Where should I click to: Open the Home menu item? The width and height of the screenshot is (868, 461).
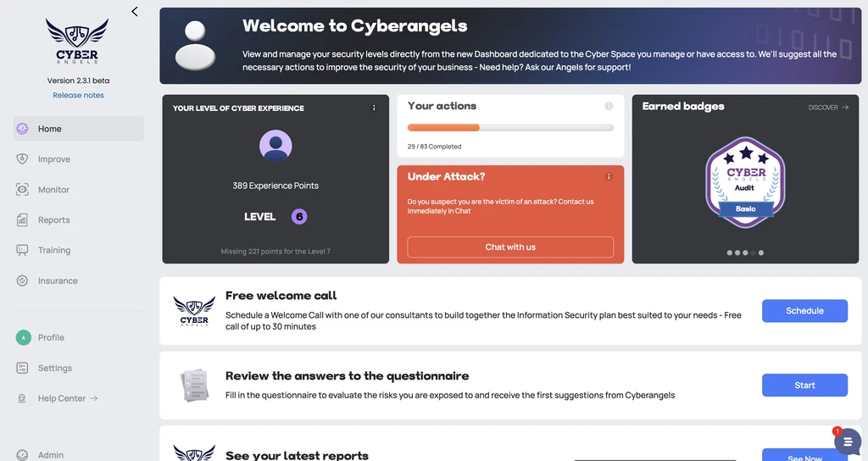pos(50,129)
